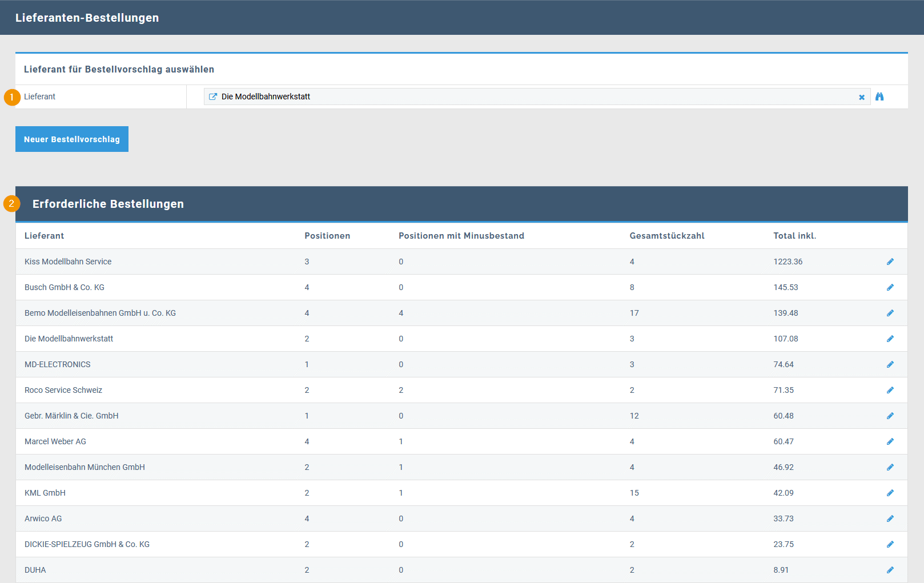Select the KML GmbH supplier name

[45, 493]
